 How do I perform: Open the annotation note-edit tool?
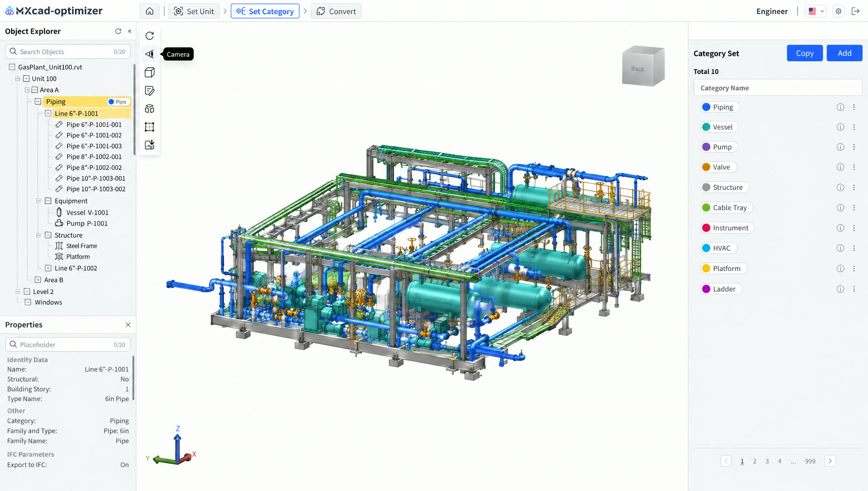click(150, 91)
